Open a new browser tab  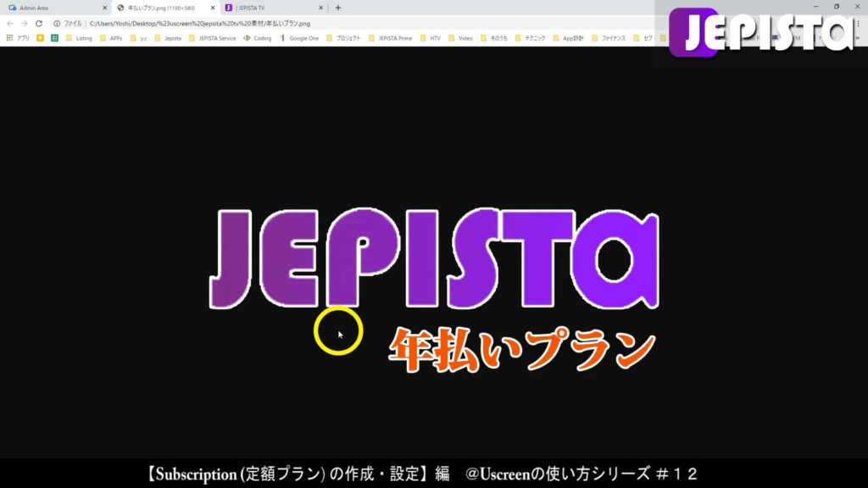(x=338, y=8)
